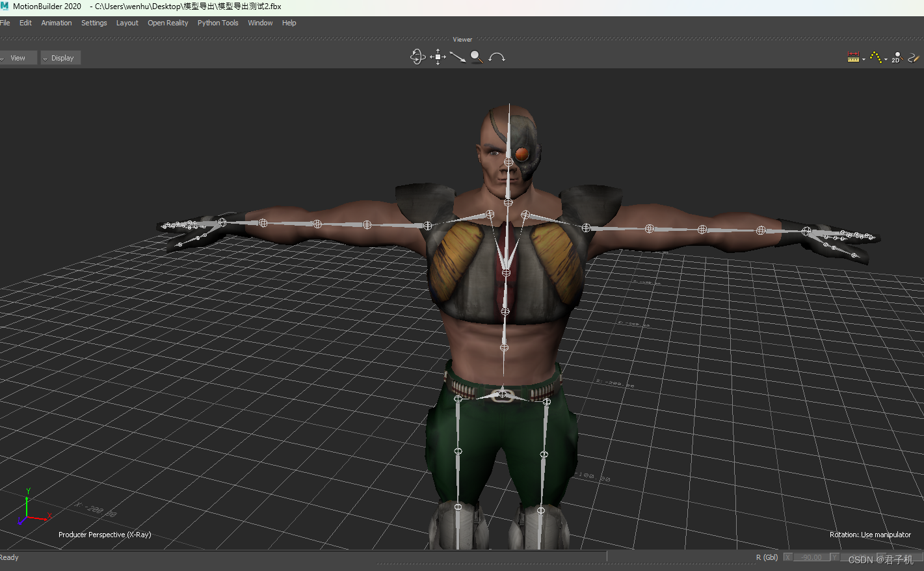
Task: Click the Animation menu item
Action: tap(56, 22)
